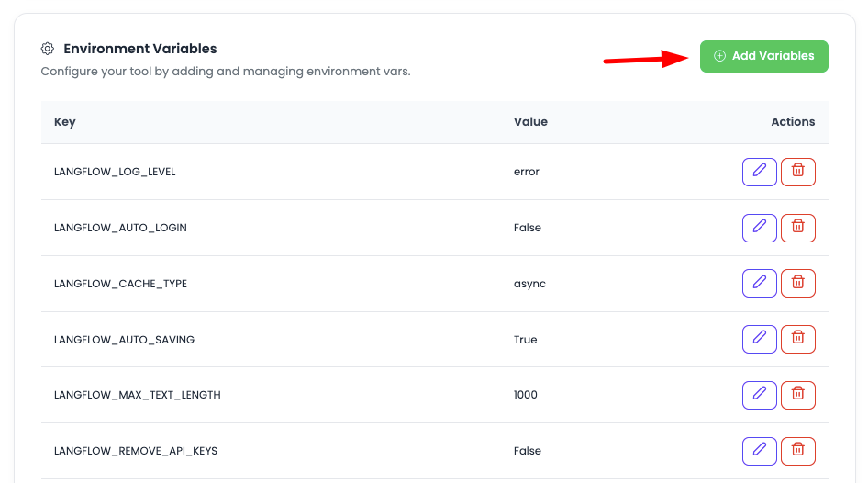
Task: Edit the LANGFLOW_MAX_TEXT_LENGTH variable
Action: 759,395
